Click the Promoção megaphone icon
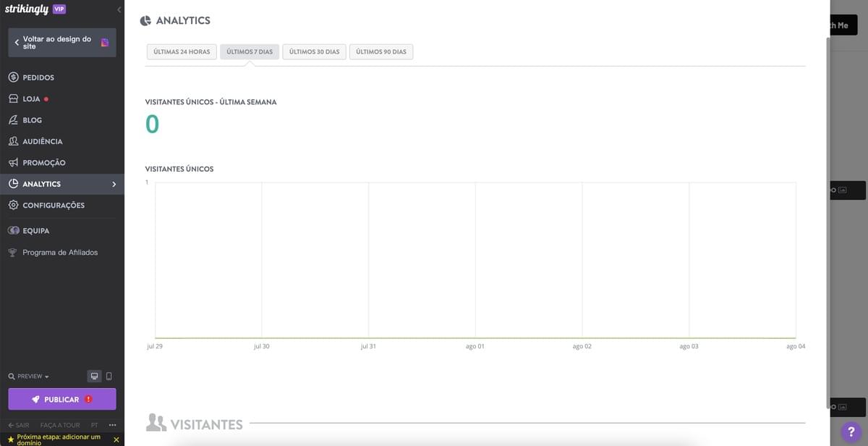 [13, 163]
